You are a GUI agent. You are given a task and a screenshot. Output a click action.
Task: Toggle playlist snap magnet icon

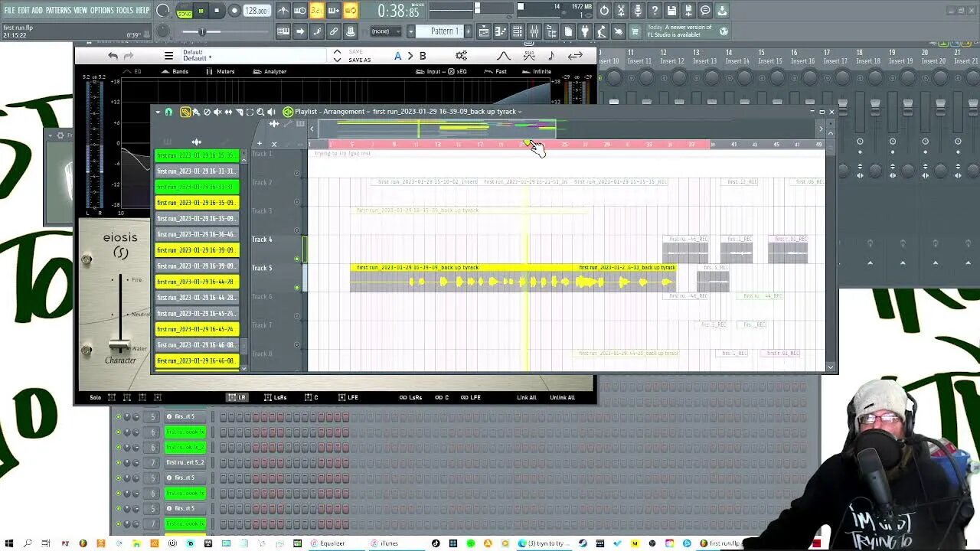click(x=168, y=112)
